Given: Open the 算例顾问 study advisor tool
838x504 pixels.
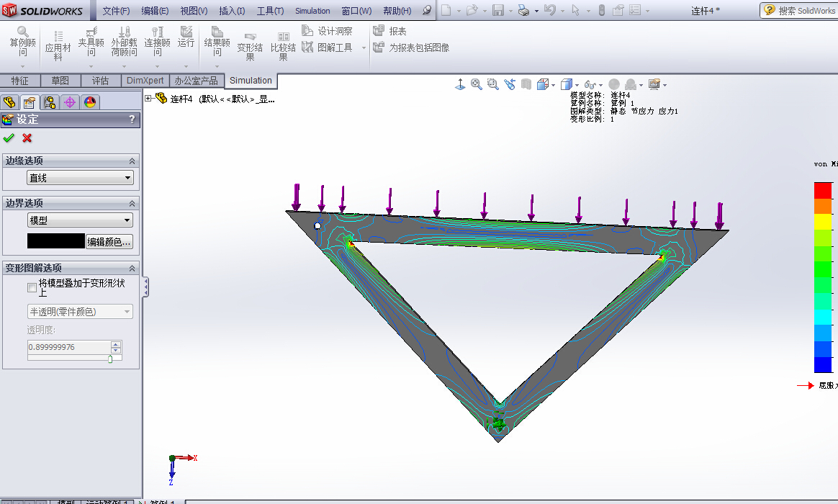Looking at the screenshot, I should (22, 41).
